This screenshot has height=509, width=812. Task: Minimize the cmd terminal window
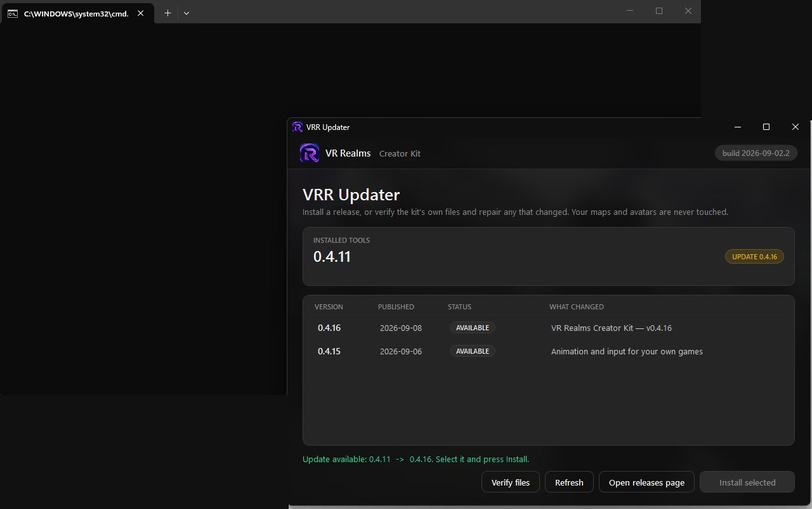coord(630,11)
